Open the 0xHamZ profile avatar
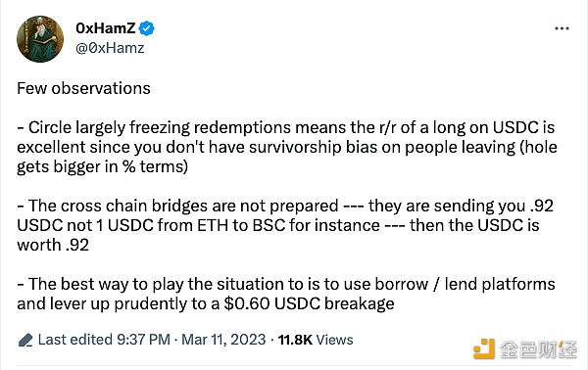Image resolution: width=588 pixels, height=370 pixels. pos(40,39)
